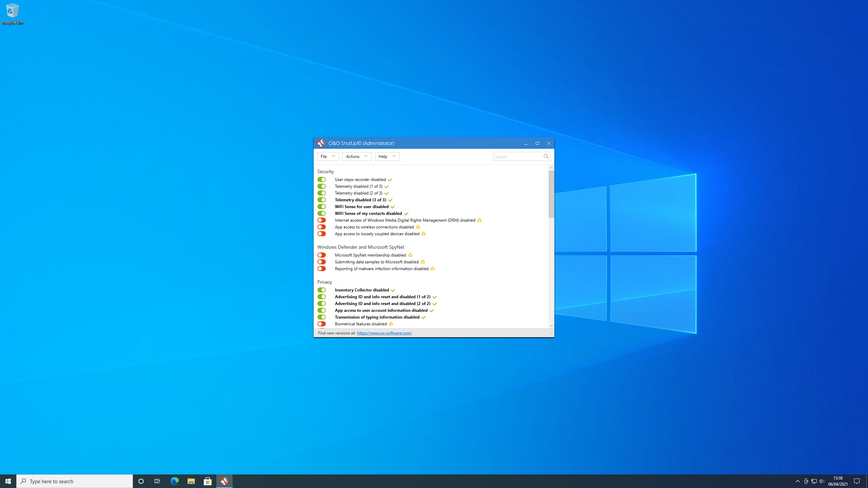Toggle Telemetry disabled (2 of 3) switch
The image size is (868, 488).
[321, 193]
